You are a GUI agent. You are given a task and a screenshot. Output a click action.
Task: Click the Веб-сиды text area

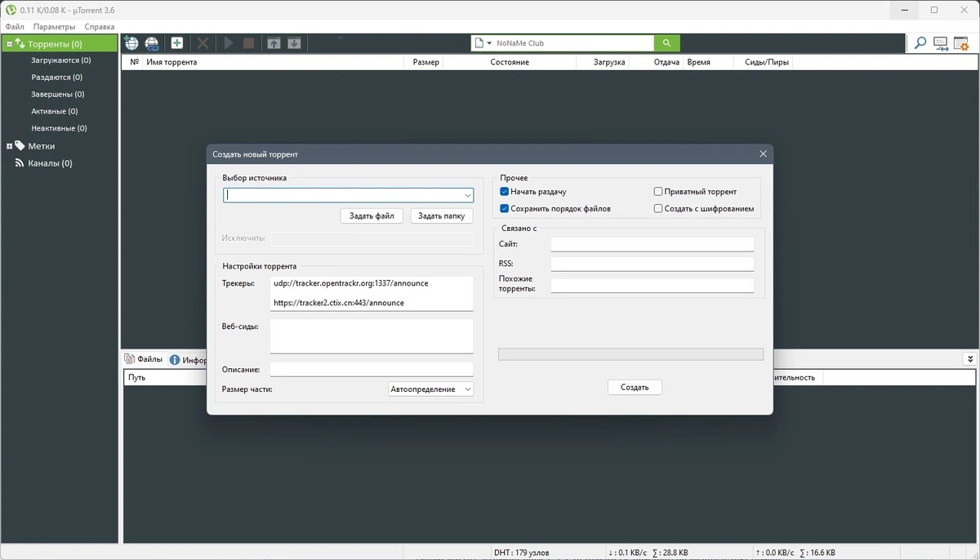(x=372, y=336)
